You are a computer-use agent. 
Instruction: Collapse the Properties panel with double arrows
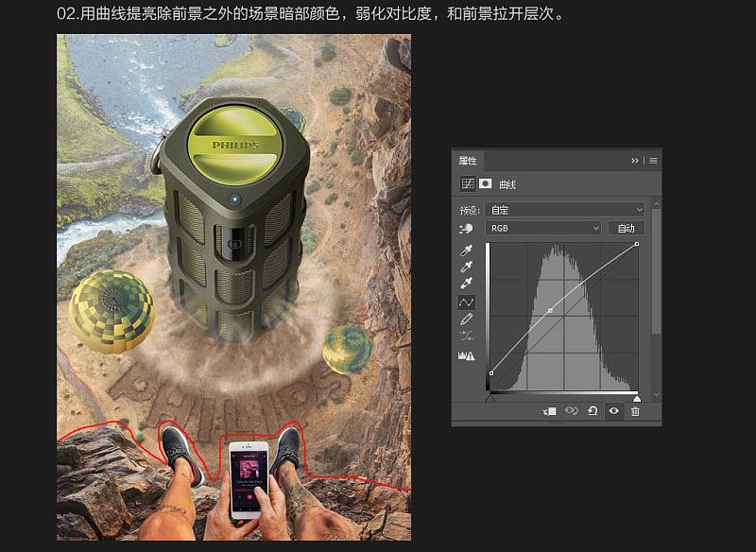point(633,161)
